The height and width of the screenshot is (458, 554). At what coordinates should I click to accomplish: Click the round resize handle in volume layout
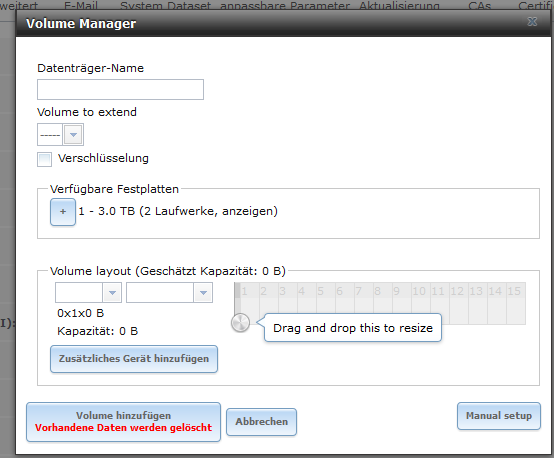240,322
